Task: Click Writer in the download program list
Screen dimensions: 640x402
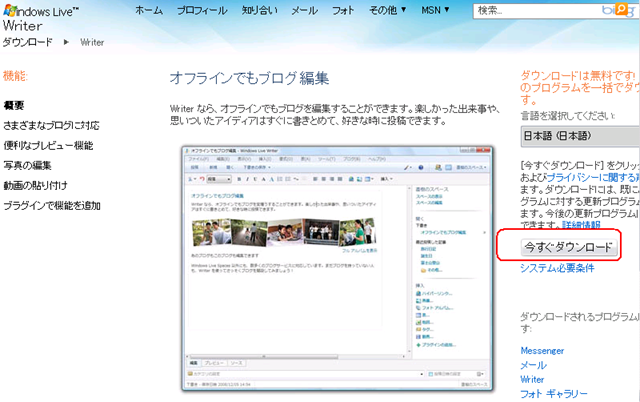Action: point(532,380)
